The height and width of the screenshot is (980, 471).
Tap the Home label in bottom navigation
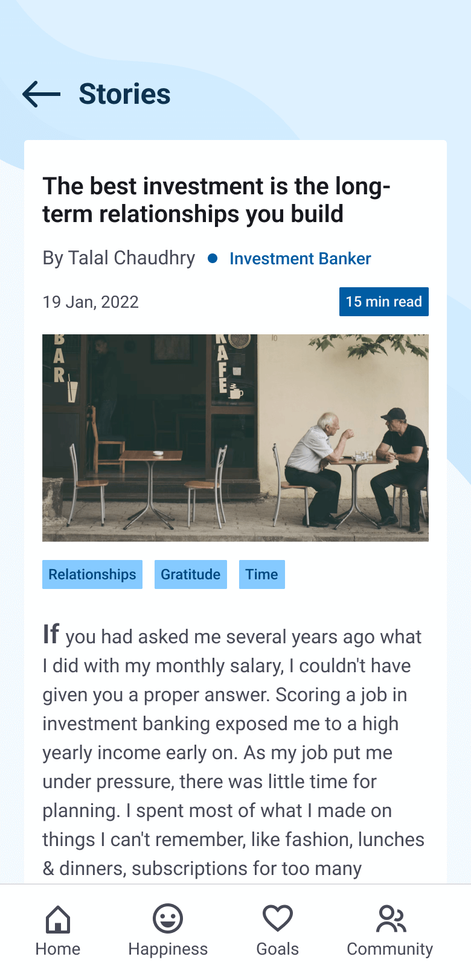click(x=58, y=949)
